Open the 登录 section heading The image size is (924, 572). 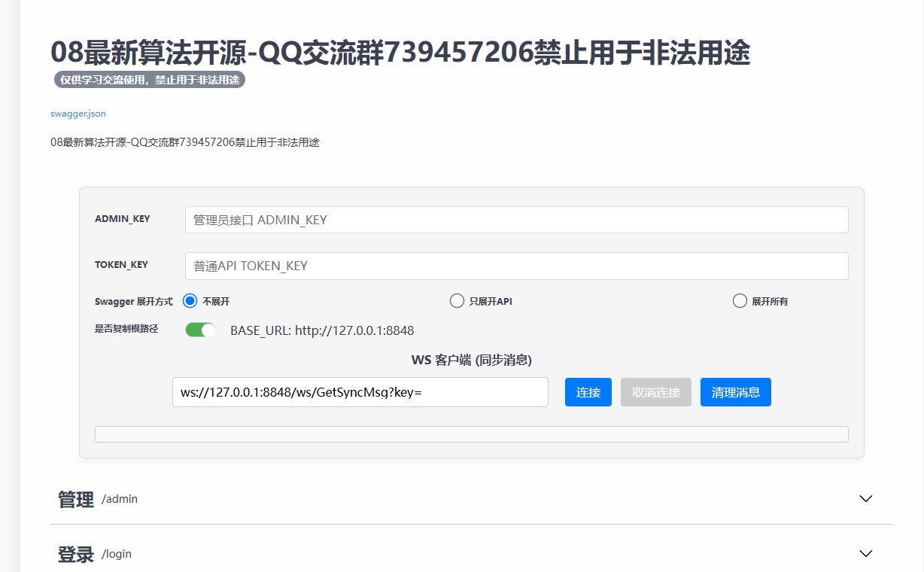pyautogui.click(x=76, y=554)
